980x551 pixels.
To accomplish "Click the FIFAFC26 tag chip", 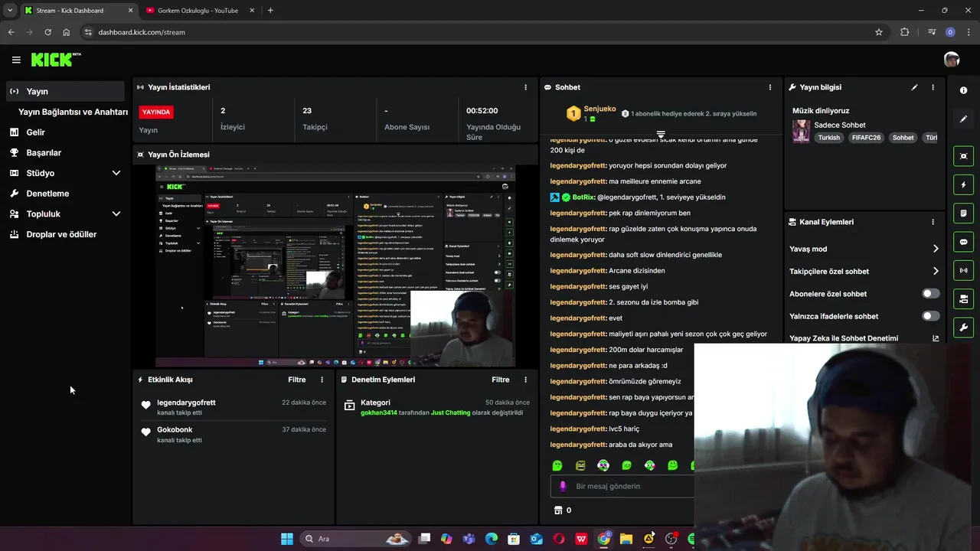I will click(x=866, y=138).
